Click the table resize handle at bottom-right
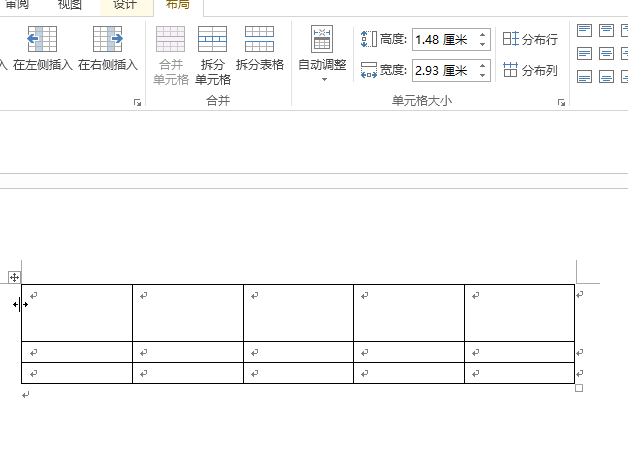 [579, 388]
